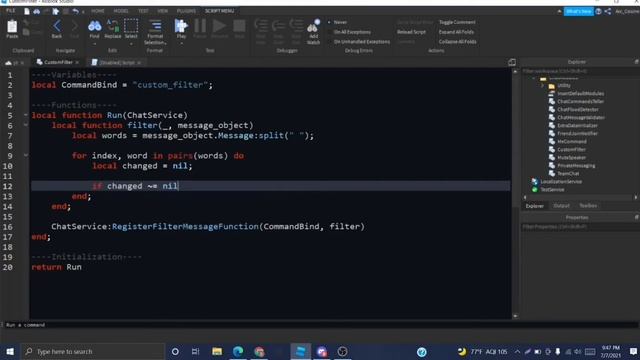Collapse the code fold at line 5
This screenshot has width=640, height=360.
[x=26, y=115]
